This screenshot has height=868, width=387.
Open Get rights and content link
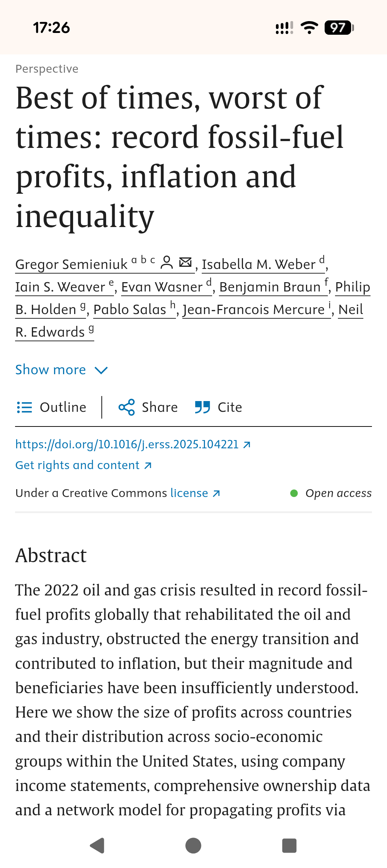83,465
